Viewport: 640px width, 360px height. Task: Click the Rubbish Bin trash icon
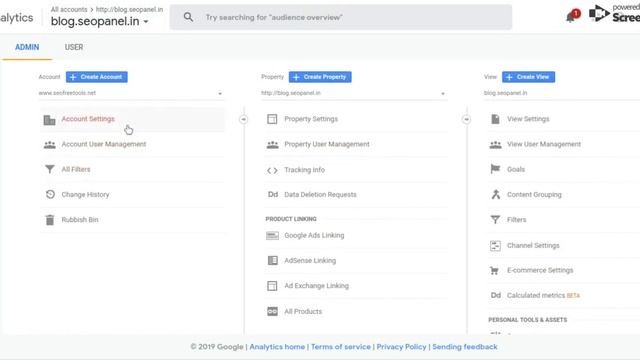(49, 220)
